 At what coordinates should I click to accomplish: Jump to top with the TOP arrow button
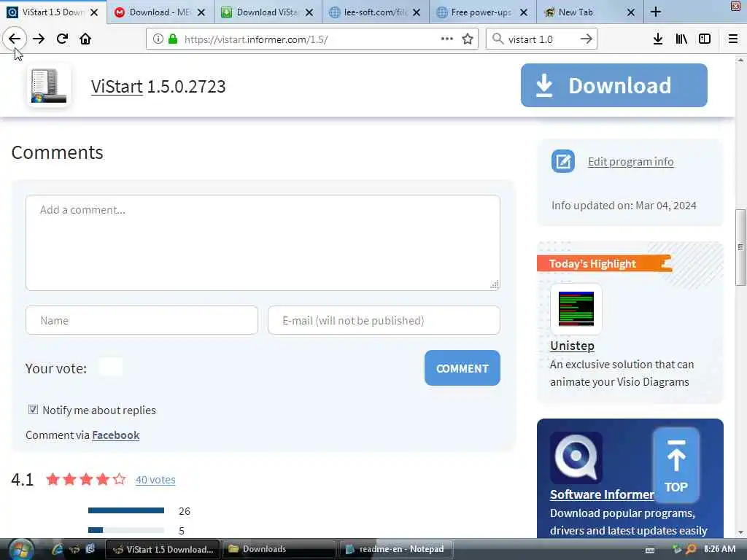[x=676, y=465]
